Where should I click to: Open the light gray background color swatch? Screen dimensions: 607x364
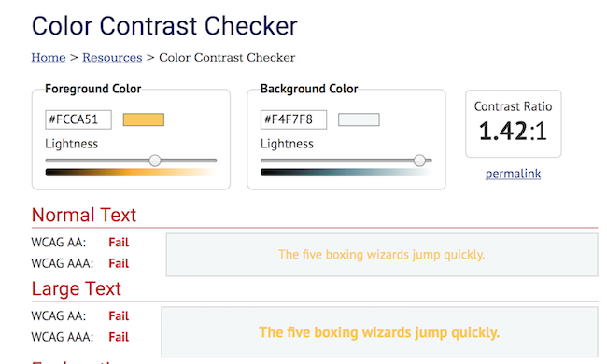[x=359, y=119]
